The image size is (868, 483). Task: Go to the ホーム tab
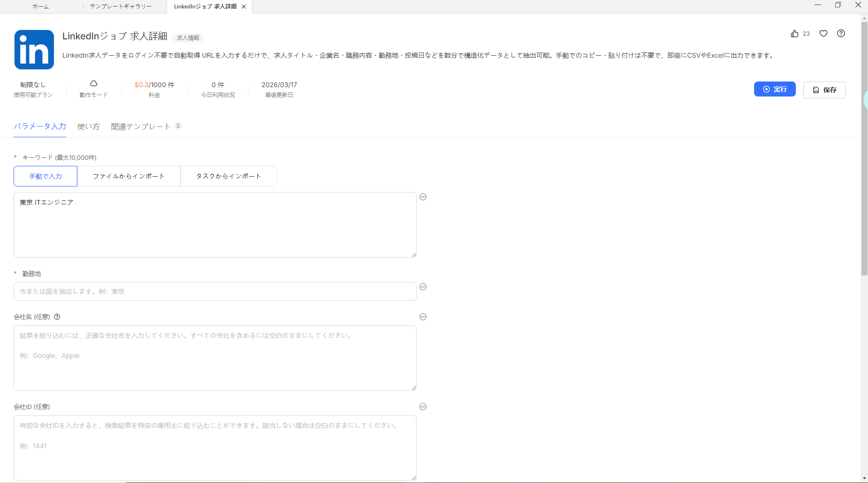[x=41, y=7]
